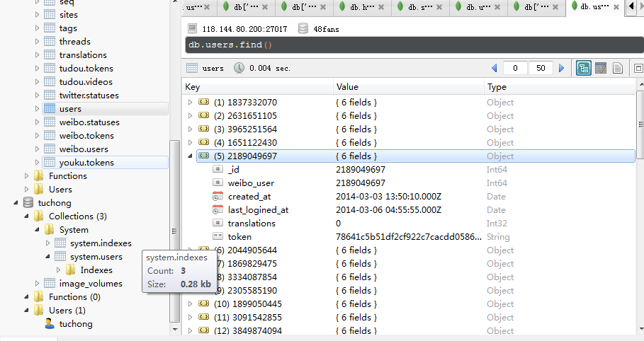Go to next page of results
Screen dimensions: 644x341
561,68
